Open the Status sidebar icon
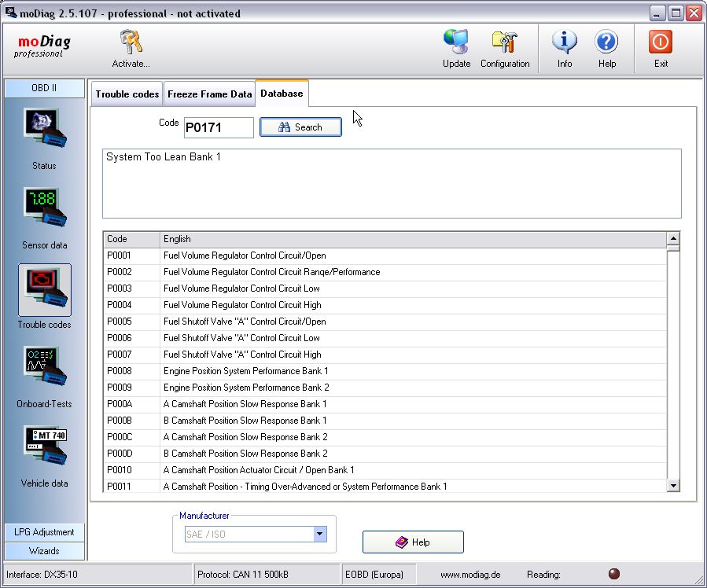 click(45, 129)
